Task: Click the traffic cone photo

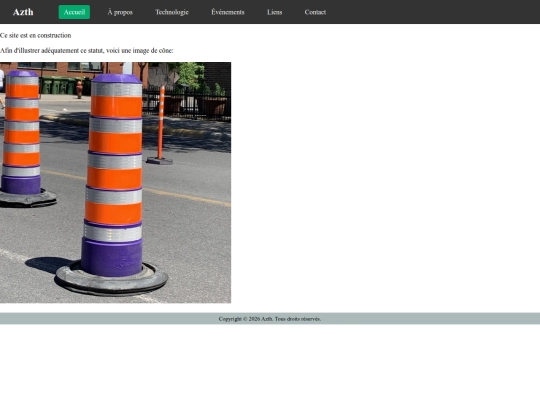Action: pos(115,183)
